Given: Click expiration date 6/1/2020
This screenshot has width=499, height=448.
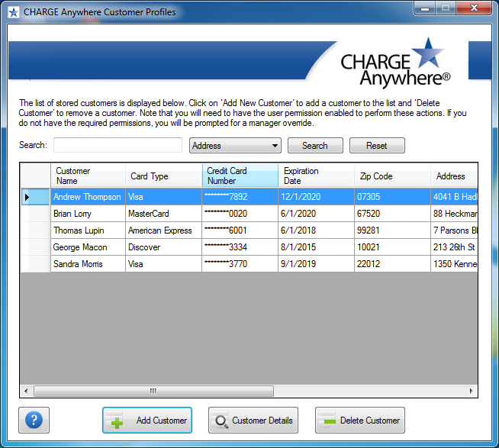Looking at the screenshot, I should point(316,214).
